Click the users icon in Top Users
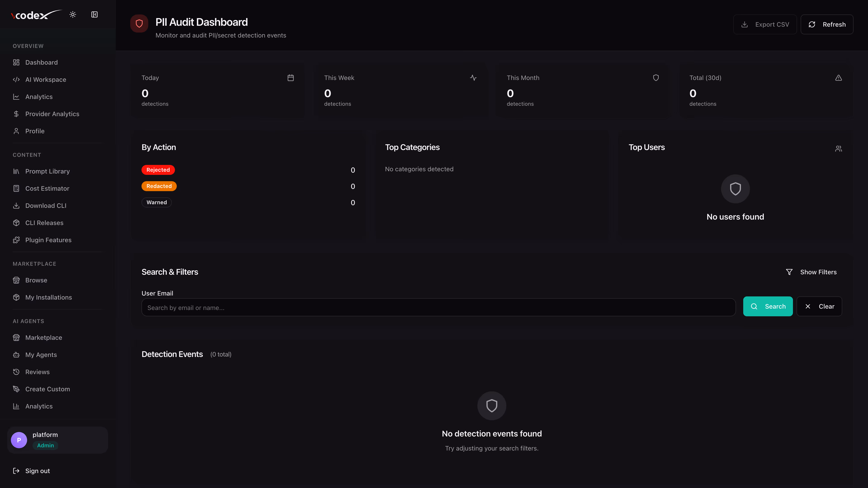 coord(838,148)
